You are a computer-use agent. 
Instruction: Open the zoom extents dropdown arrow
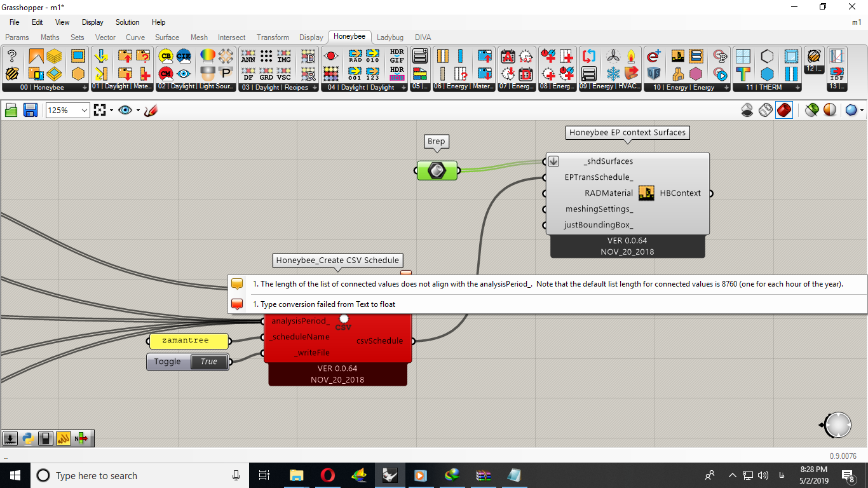click(x=111, y=111)
